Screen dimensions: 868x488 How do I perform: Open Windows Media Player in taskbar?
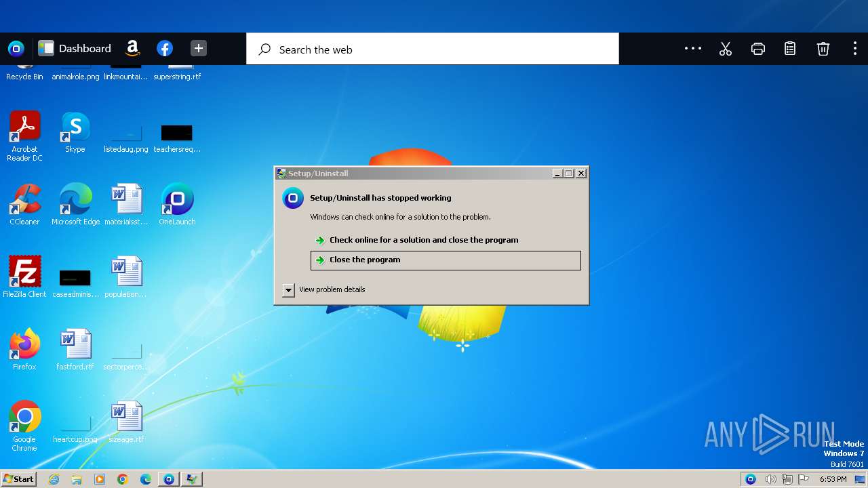pos(100,479)
